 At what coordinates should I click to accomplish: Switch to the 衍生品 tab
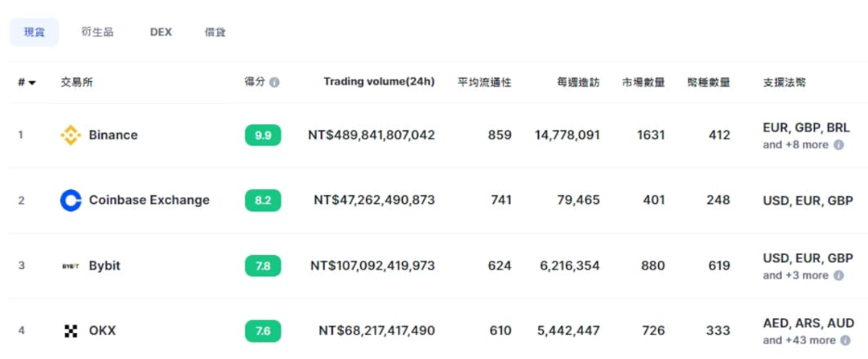(97, 32)
